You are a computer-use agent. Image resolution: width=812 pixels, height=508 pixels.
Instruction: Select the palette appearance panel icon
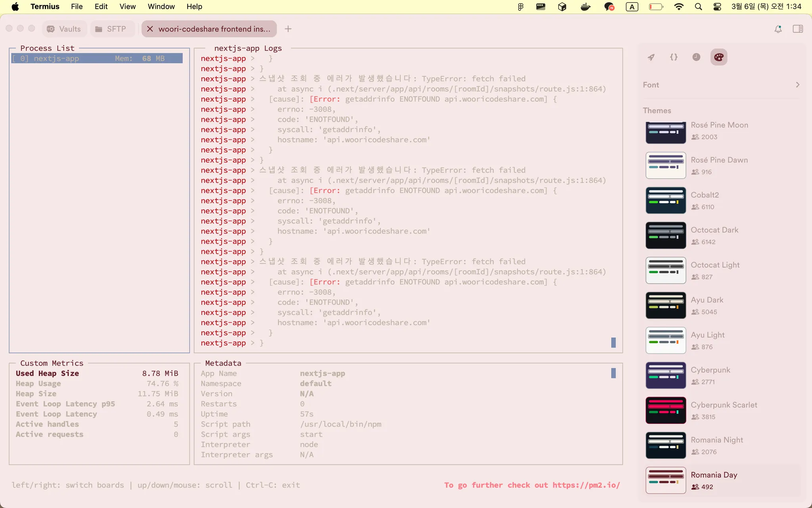[x=718, y=57]
